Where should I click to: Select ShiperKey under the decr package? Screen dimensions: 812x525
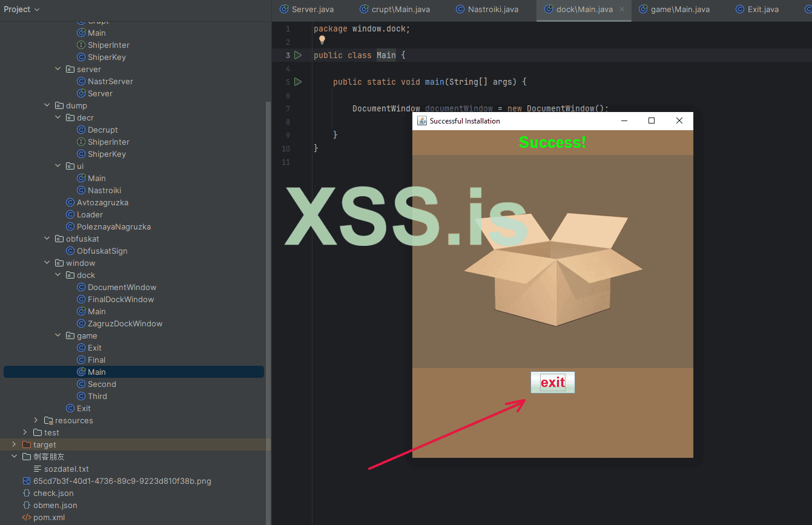pyautogui.click(x=107, y=154)
